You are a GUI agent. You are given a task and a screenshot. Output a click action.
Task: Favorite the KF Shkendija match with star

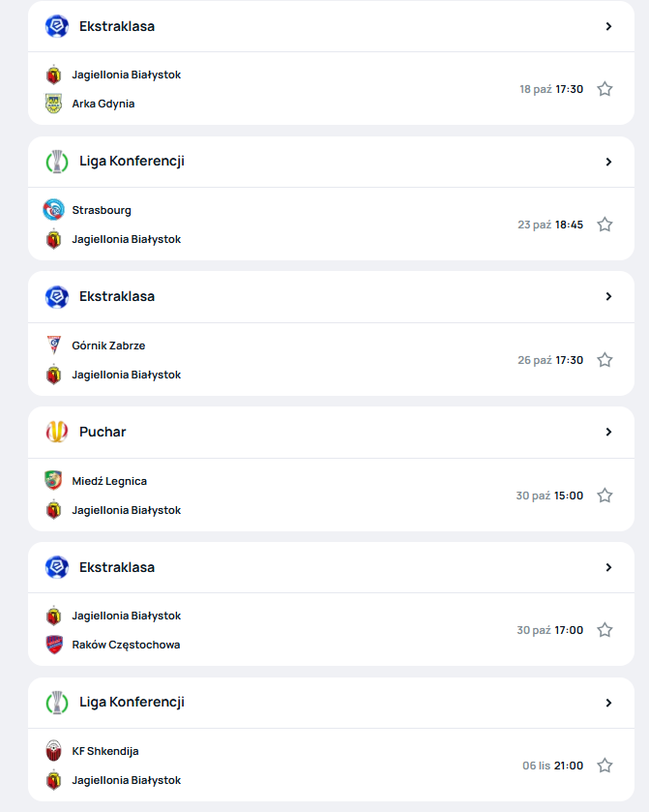(605, 766)
